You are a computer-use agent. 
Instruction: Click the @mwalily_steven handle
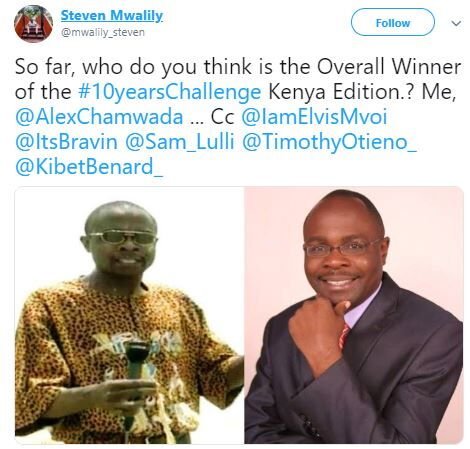pyautogui.click(x=103, y=32)
